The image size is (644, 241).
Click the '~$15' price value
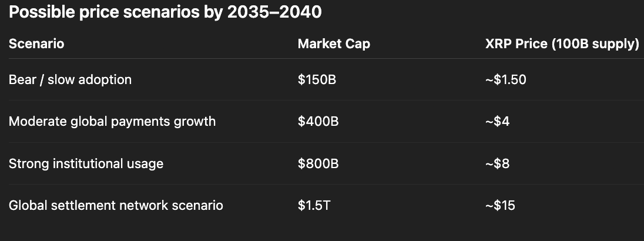pyautogui.click(x=500, y=206)
